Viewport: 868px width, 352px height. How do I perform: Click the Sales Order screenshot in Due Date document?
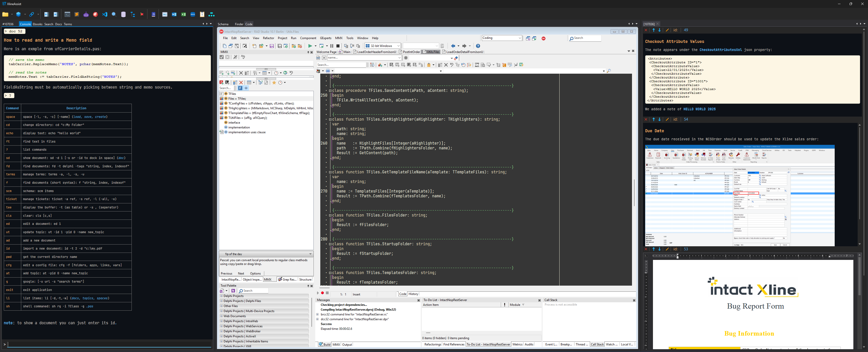click(x=740, y=196)
